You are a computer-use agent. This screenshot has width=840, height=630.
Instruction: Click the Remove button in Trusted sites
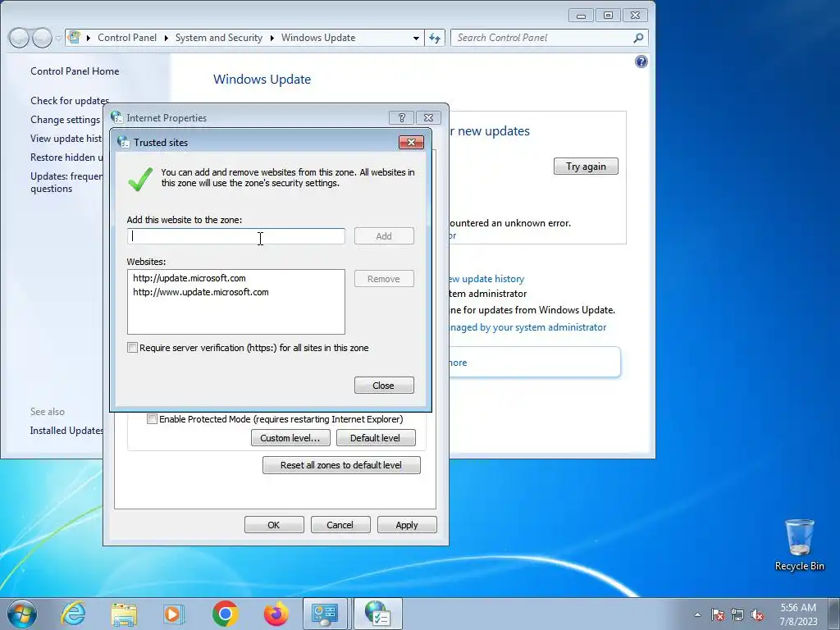(384, 279)
